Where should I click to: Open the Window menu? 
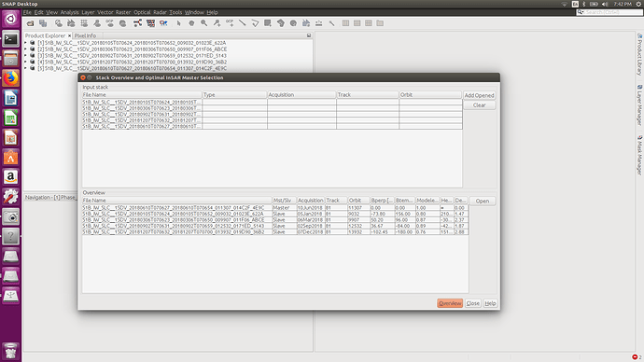(x=194, y=12)
